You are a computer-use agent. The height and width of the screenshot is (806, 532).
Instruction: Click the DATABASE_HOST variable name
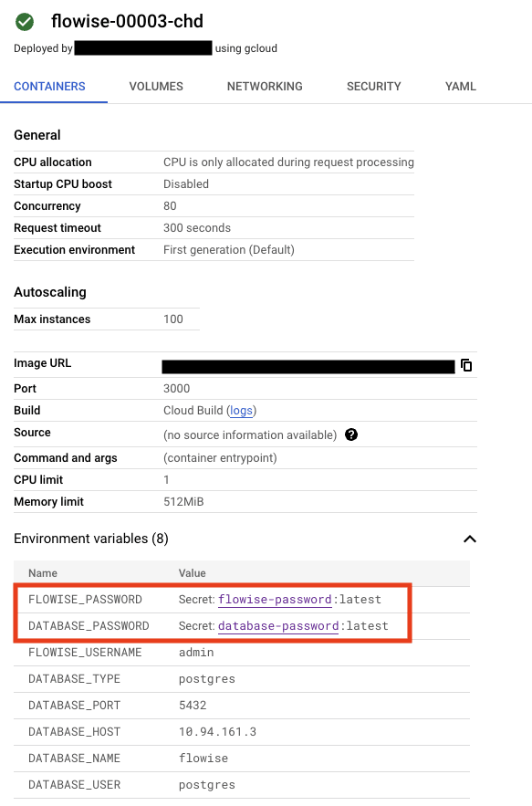coord(75,732)
